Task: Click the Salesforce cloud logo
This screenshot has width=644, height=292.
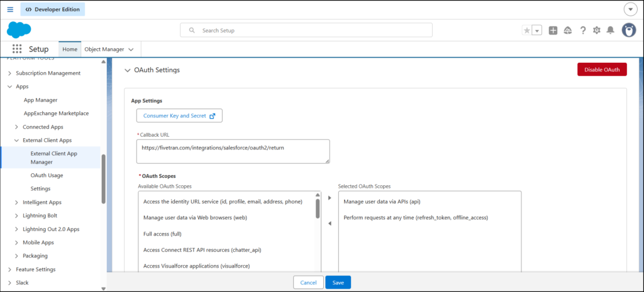Action: tap(19, 30)
